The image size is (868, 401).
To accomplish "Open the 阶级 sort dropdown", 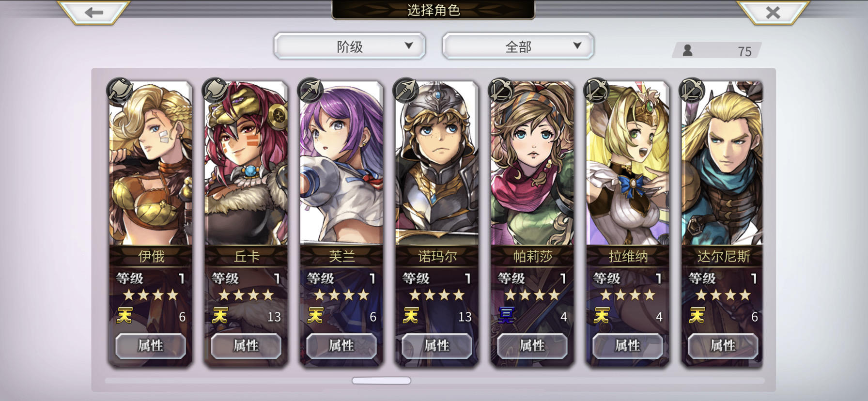I will click(350, 46).
